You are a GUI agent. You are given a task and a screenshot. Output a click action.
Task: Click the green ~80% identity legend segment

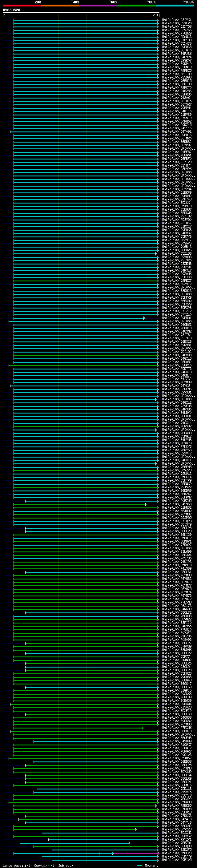click(x=136, y=6)
